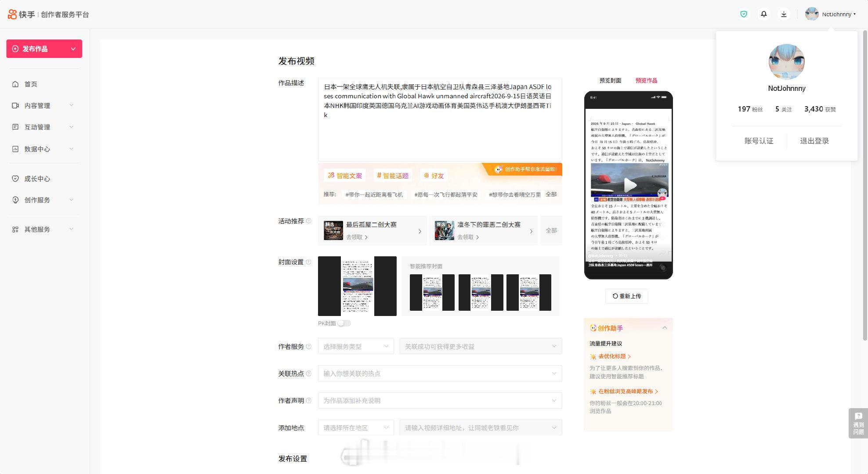
Task: Click the download icon in header
Action: (x=784, y=14)
